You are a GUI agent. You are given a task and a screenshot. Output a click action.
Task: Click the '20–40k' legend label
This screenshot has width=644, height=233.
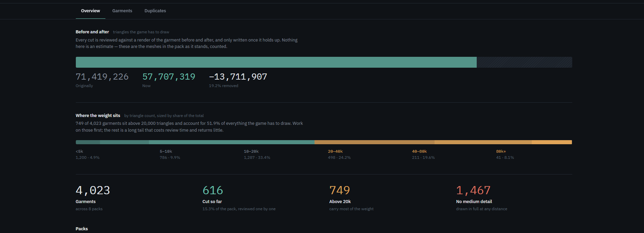(335, 151)
